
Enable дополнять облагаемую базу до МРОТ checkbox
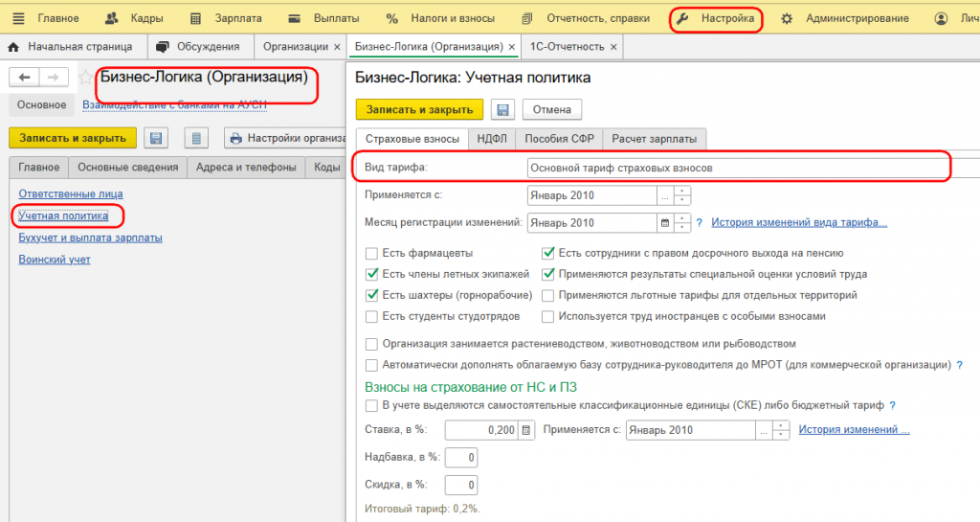click(372, 365)
